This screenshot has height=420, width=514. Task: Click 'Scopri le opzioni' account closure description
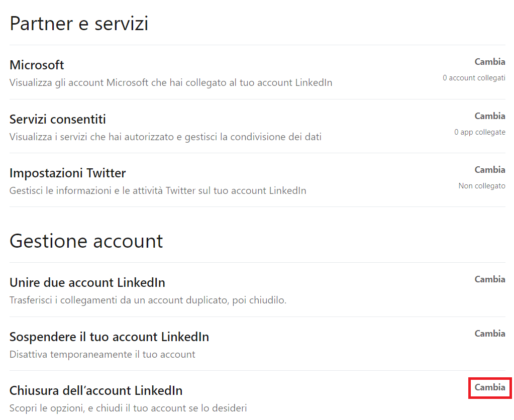[x=128, y=408]
